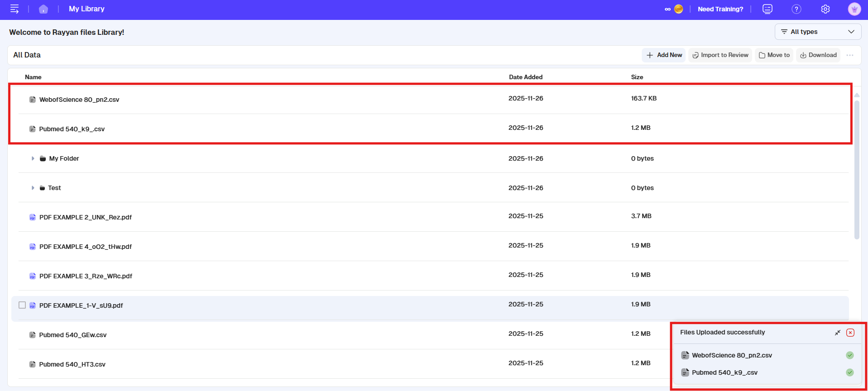The width and height of the screenshot is (868, 391).
Task: Open the sidebar menu icon
Action: [14, 9]
